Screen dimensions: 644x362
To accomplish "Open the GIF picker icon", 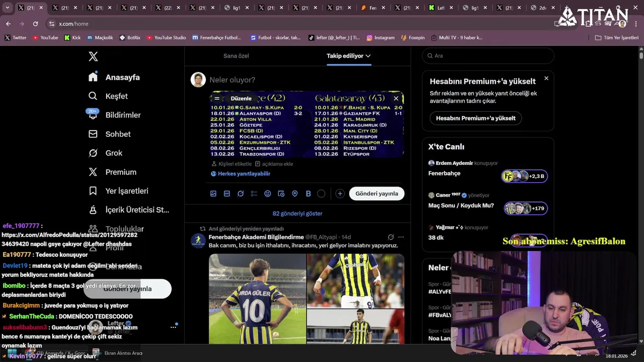I will coord(227,194).
